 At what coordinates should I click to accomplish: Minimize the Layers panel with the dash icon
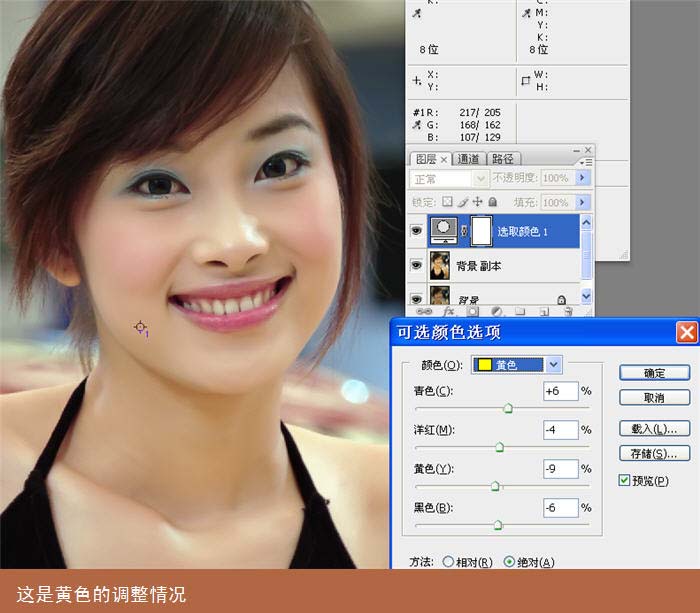[576, 150]
